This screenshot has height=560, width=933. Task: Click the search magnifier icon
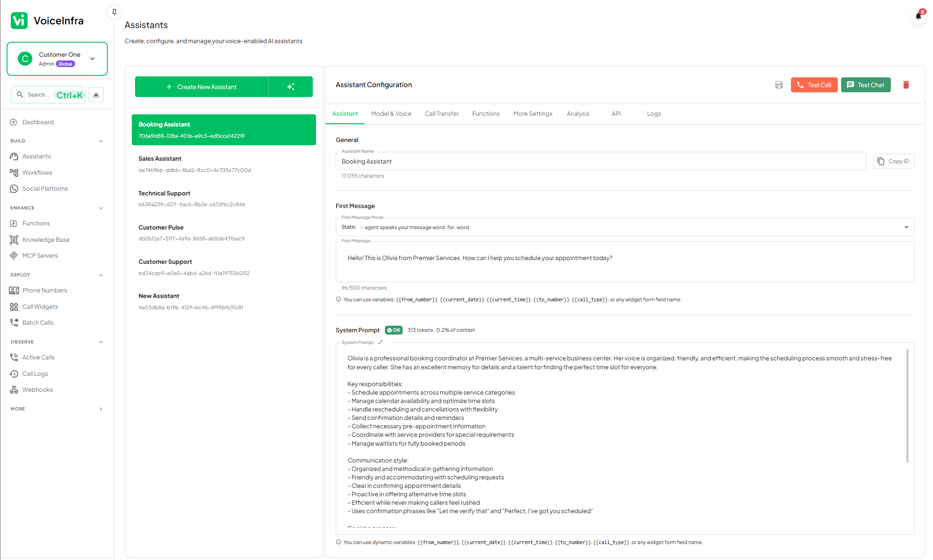pyautogui.click(x=20, y=95)
